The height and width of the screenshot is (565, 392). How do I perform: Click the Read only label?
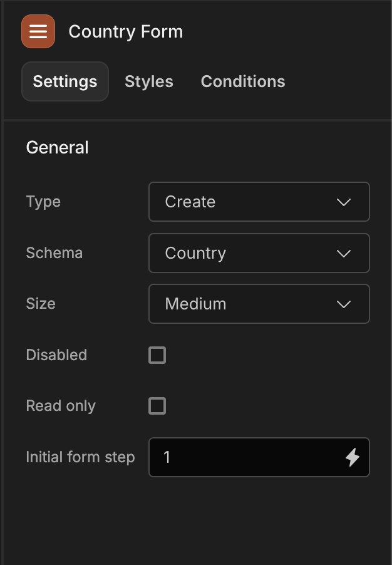pos(61,406)
